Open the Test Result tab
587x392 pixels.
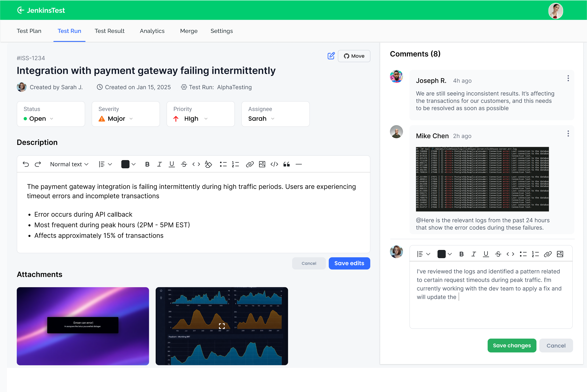coord(109,31)
